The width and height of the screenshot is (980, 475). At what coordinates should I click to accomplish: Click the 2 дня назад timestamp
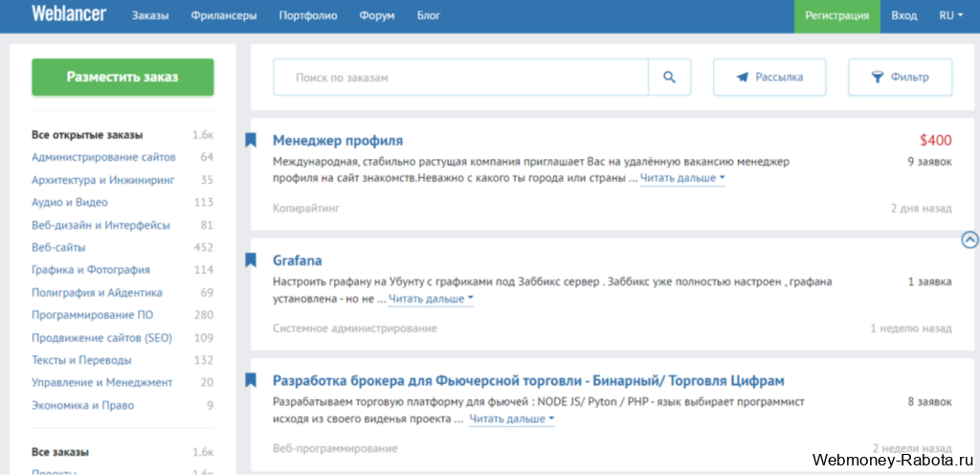(x=922, y=208)
